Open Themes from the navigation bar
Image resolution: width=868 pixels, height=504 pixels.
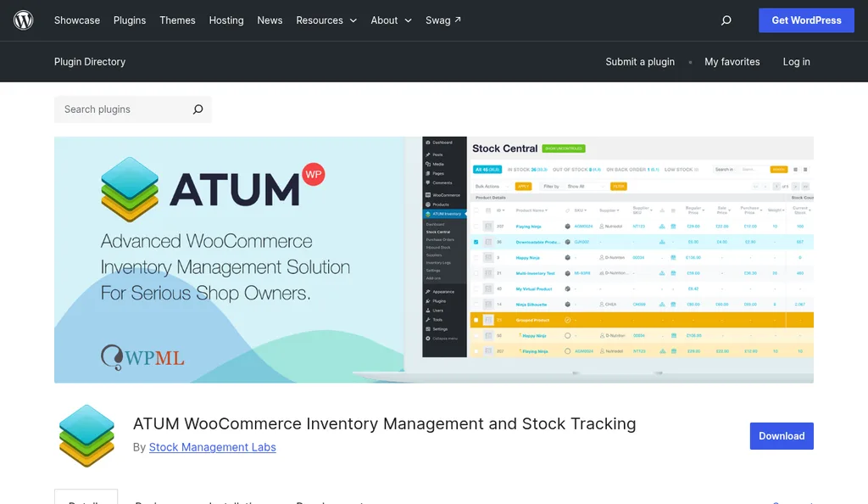pyautogui.click(x=177, y=20)
